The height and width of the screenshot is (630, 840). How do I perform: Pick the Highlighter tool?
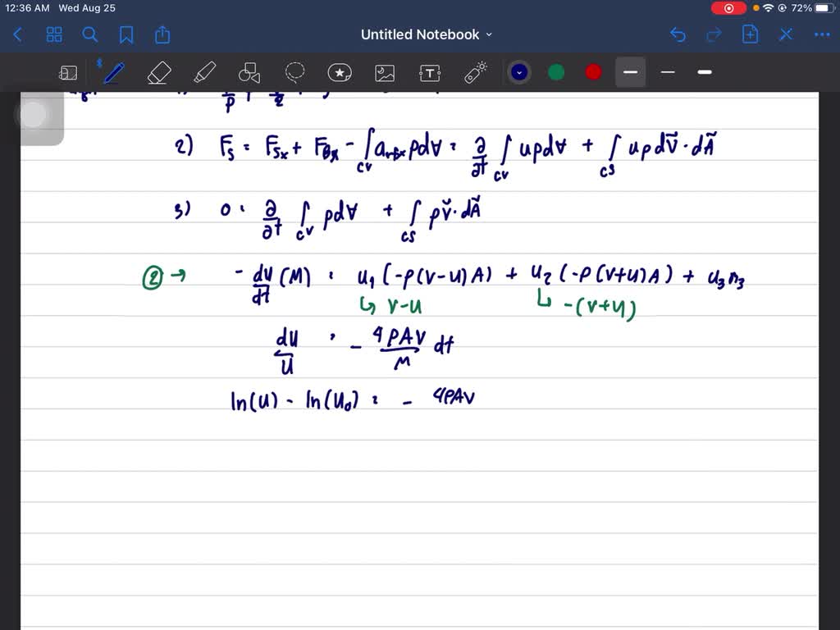(204, 73)
